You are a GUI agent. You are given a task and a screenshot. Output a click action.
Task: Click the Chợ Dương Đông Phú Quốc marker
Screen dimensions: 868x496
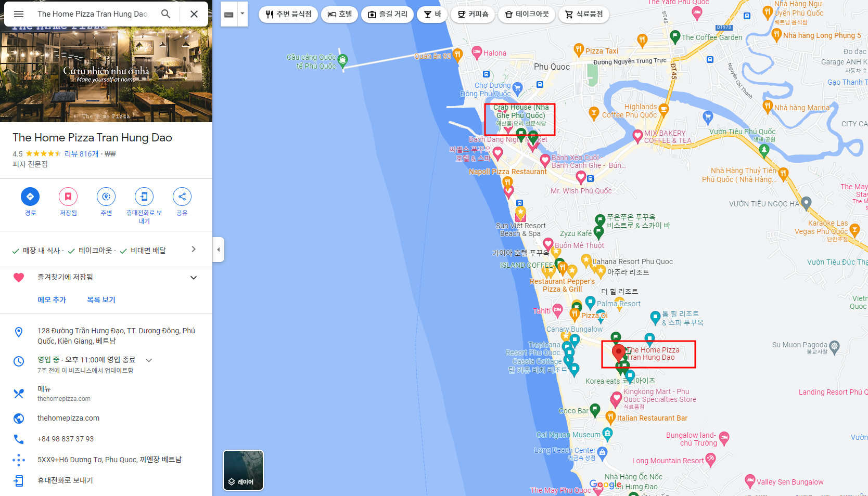coord(517,88)
